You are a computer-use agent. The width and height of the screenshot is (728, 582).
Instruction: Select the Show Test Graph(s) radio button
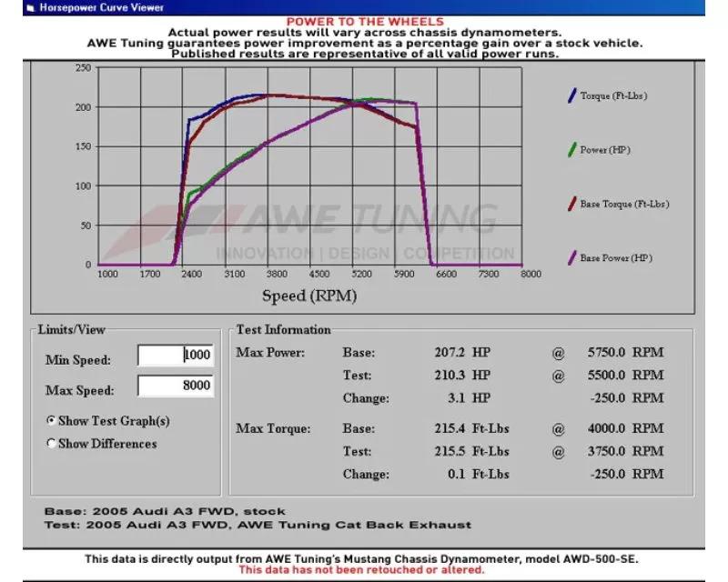click(x=51, y=420)
